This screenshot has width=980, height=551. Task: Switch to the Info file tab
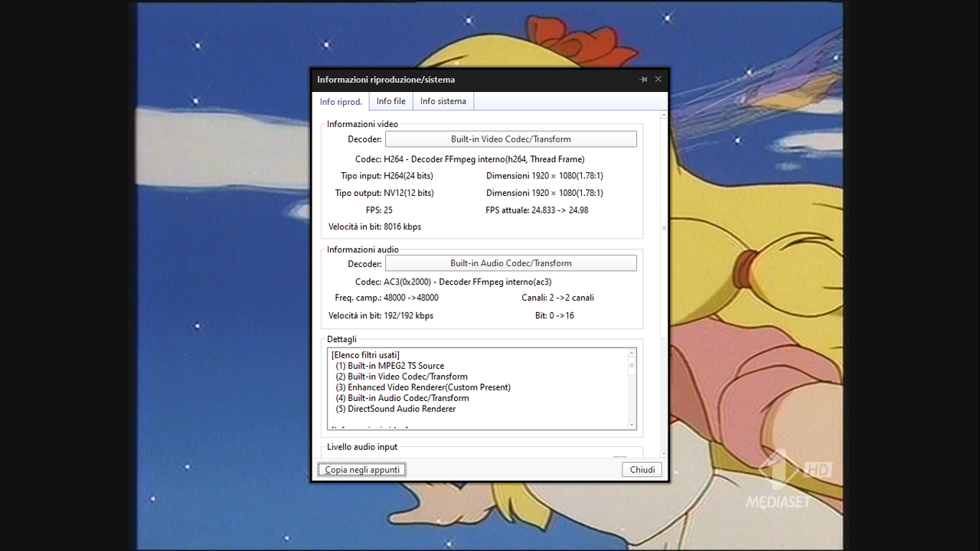point(390,100)
